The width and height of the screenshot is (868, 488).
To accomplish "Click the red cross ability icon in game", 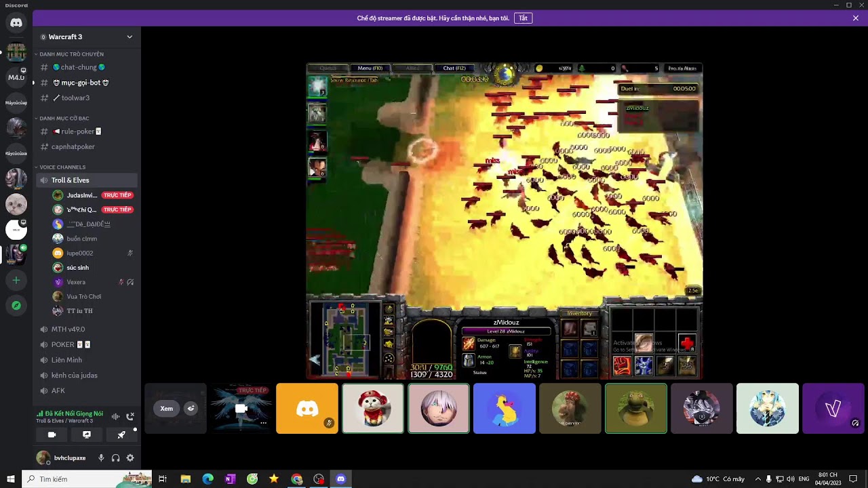I will pyautogui.click(x=687, y=344).
